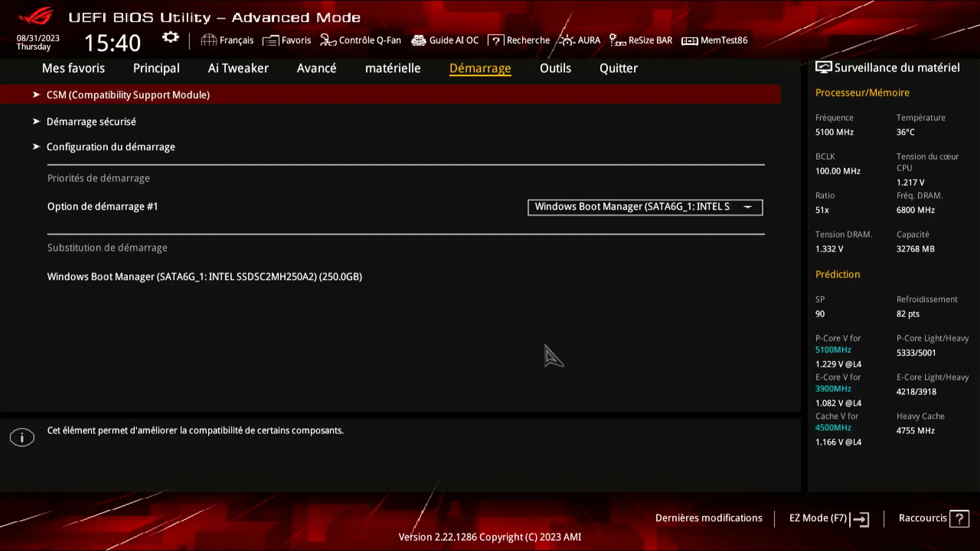Click the 5333/5001 P-Core Light/Heavy value
Screen dimensions: 980x551
click(x=916, y=353)
